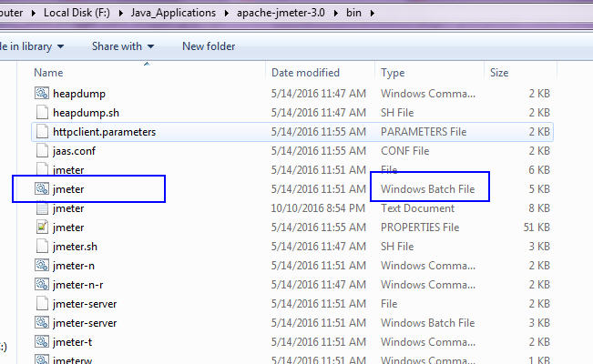This screenshot has width=593, height=364.
Task: Click the jmeter.sh file icon
Action: 42,246
